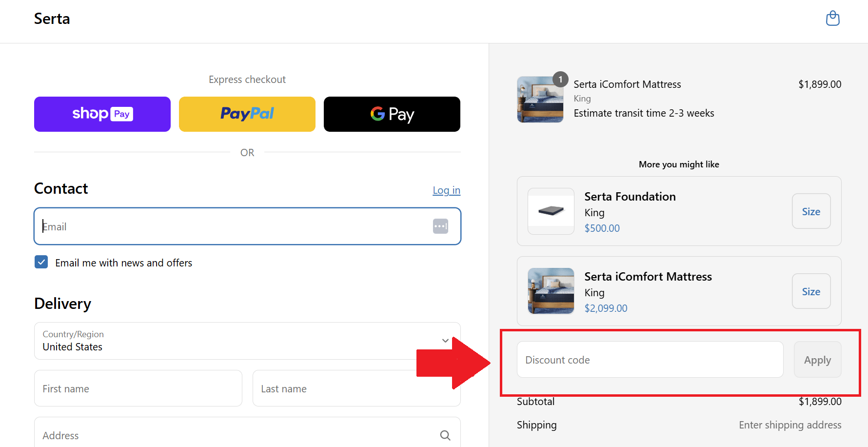Viewport: 868px width, 447px height.
Task: Select the Serta Foundation title text
Action: [x=630, y=197]
